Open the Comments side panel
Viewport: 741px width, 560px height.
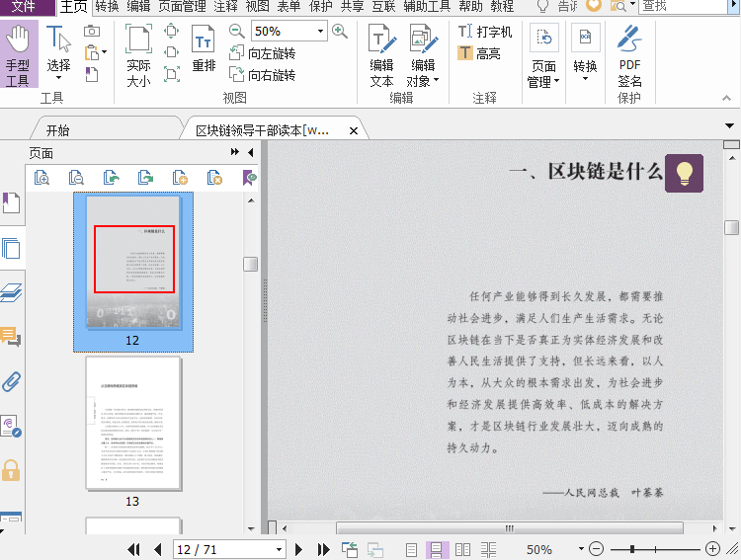pyautogui.click(x=11, y=337)
